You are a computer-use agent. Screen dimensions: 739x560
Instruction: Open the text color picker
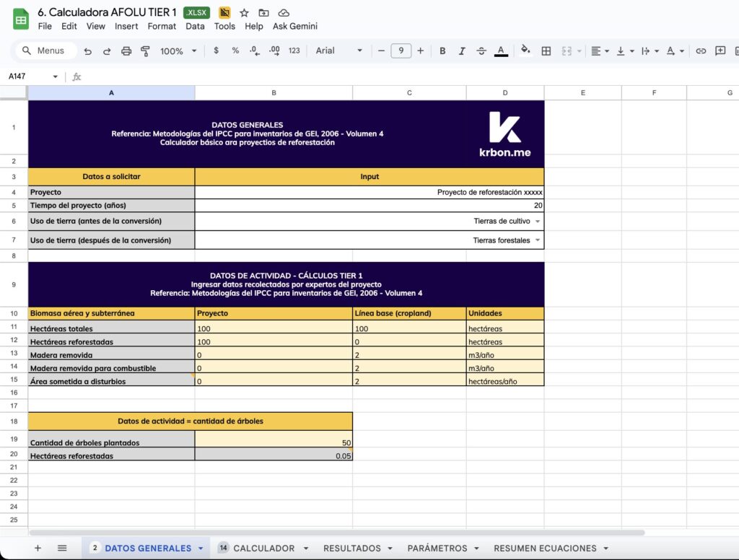(x=501, y=51)
